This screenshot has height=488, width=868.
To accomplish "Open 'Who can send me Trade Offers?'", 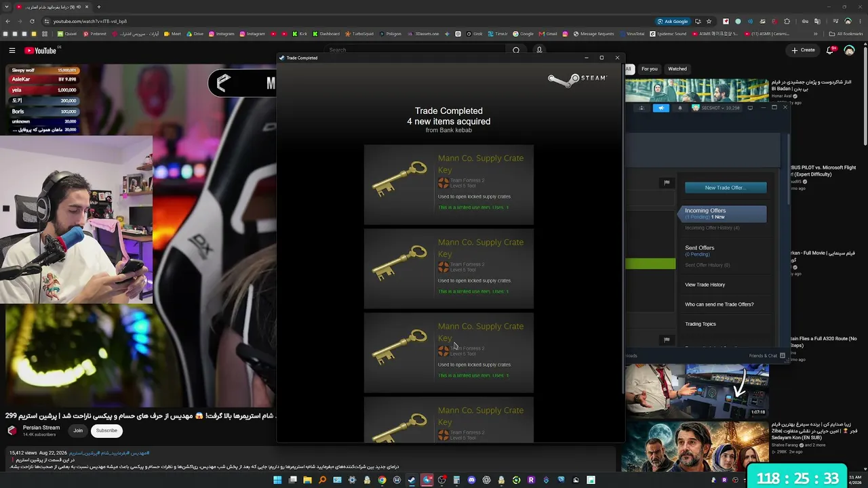I will (x=719, y=304).
